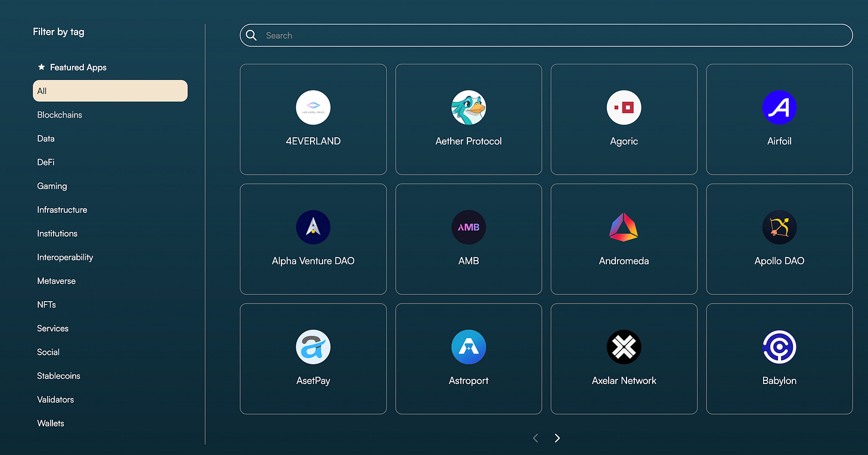Select the Agoric red square logo
This screenshot has height=455, width=868.
tap(624, 107)
